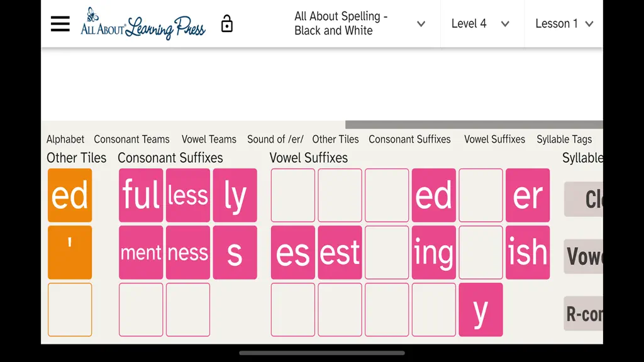
Task: Open the hamburger menu
Action: click(60, 24)
